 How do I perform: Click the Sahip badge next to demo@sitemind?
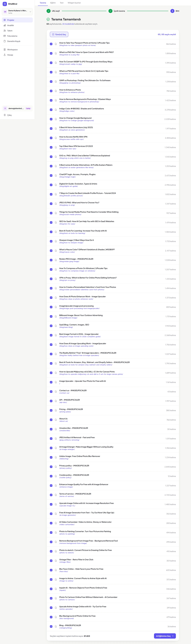[28, 108]
